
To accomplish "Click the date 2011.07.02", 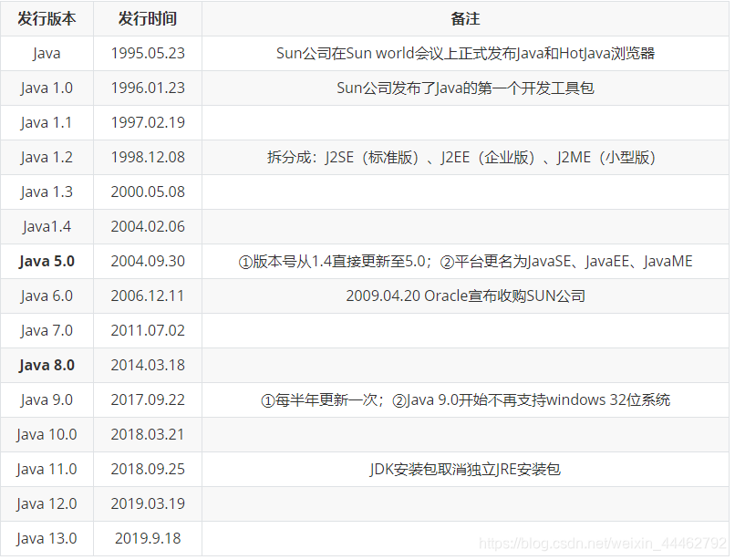I will [148, 331].
